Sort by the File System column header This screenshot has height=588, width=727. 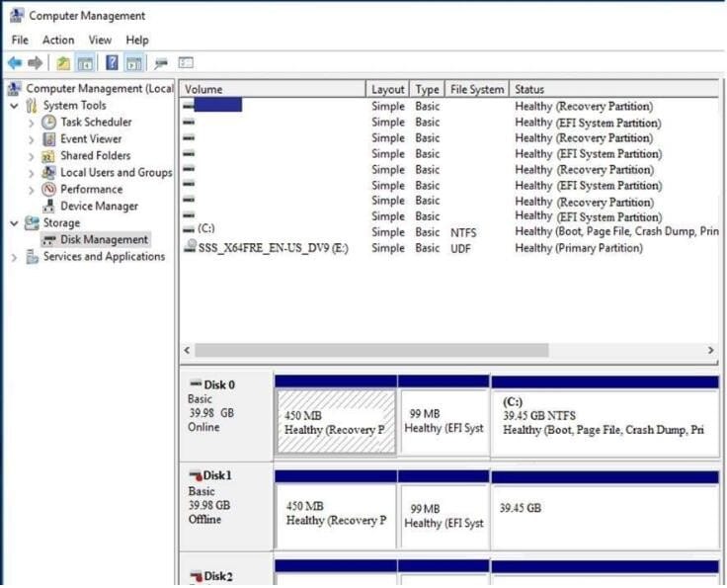click(476, 89)
